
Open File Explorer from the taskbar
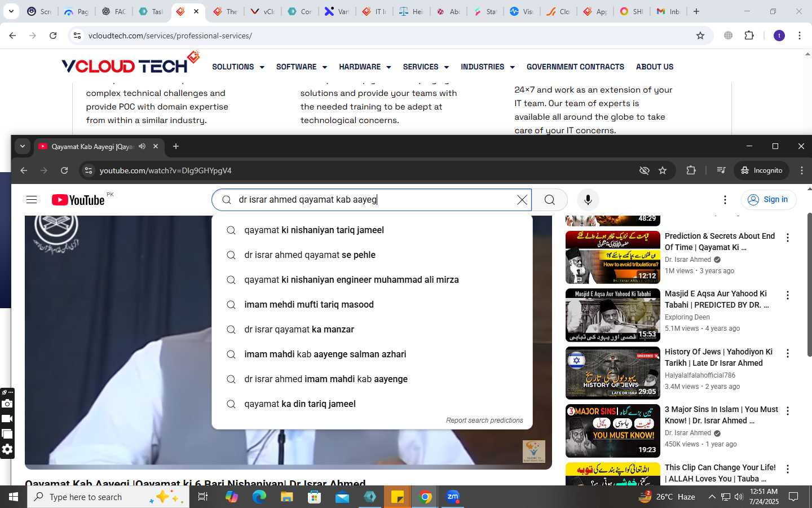click(287, 497)
